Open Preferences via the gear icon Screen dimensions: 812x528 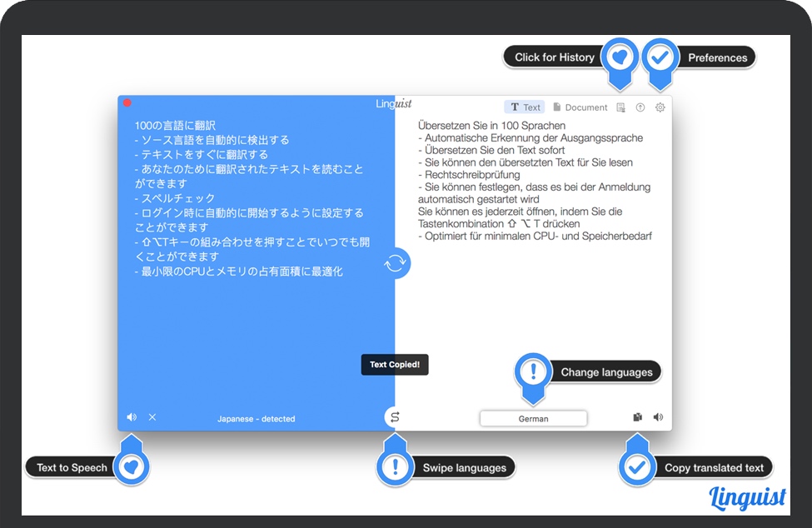coord(660,107)
